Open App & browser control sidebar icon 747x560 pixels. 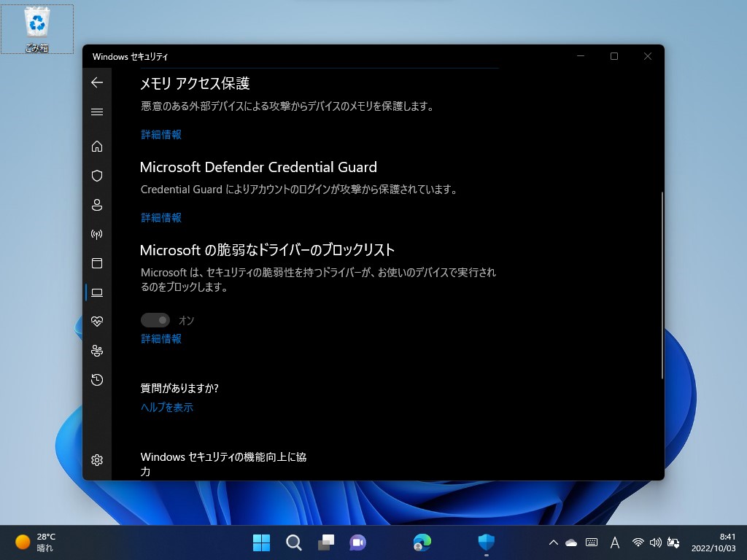pos(97,263)
